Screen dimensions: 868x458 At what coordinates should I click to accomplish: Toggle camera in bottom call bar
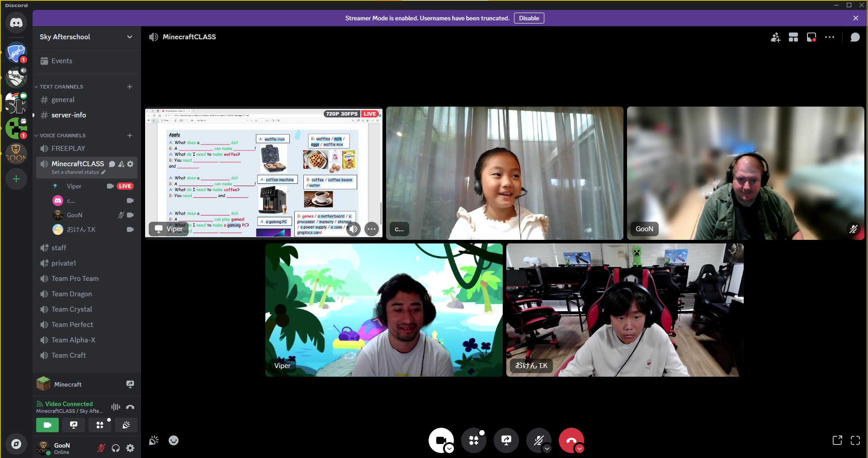click(x=440, y=440)
